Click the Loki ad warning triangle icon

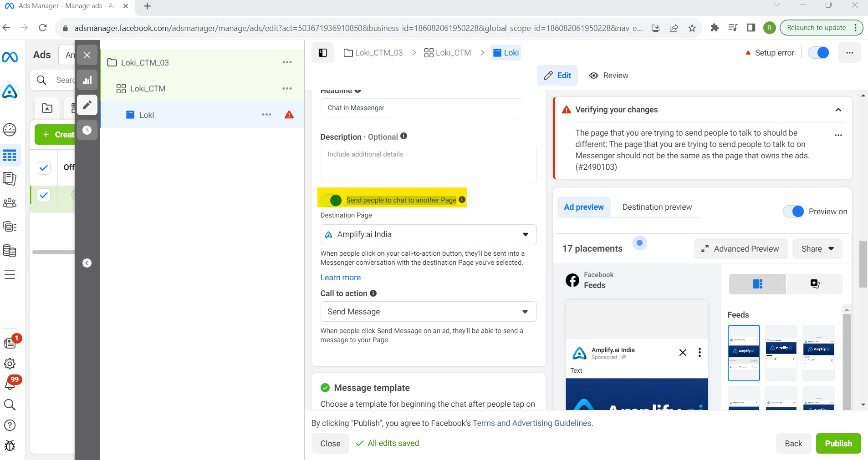289,115
